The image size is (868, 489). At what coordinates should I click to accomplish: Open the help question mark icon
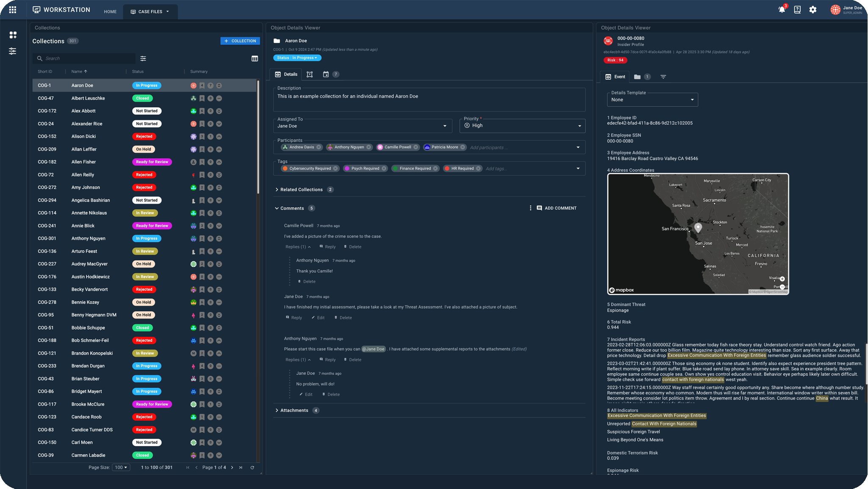pyautogui.click(x=797, y=10)
